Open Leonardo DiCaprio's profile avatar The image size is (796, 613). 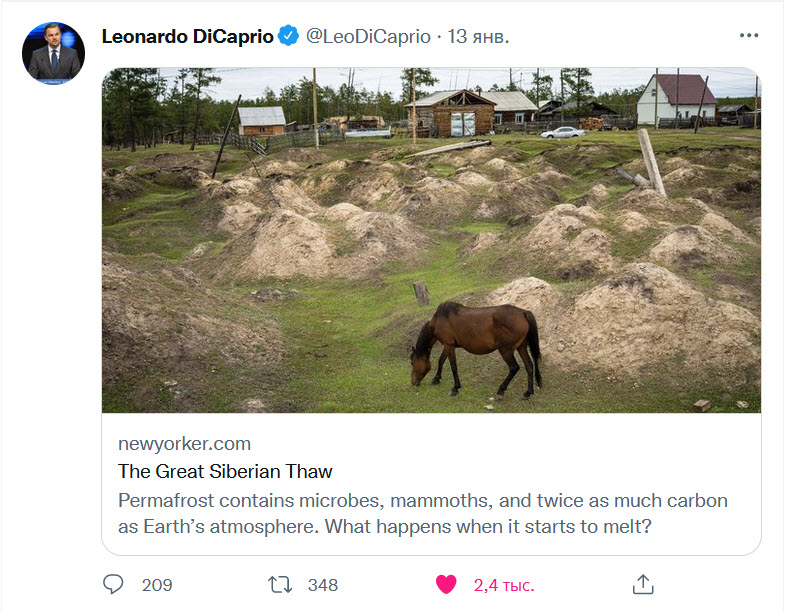(x=53, y=52)
